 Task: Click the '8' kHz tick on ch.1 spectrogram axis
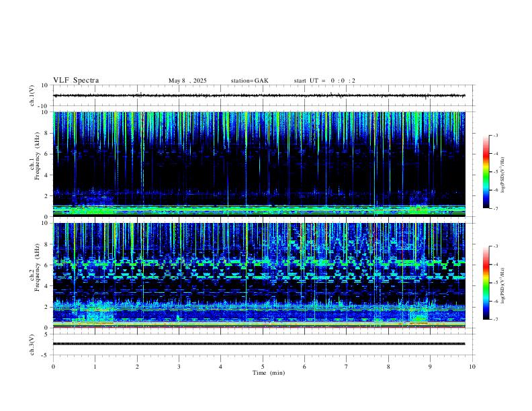[x=47, y=133]
